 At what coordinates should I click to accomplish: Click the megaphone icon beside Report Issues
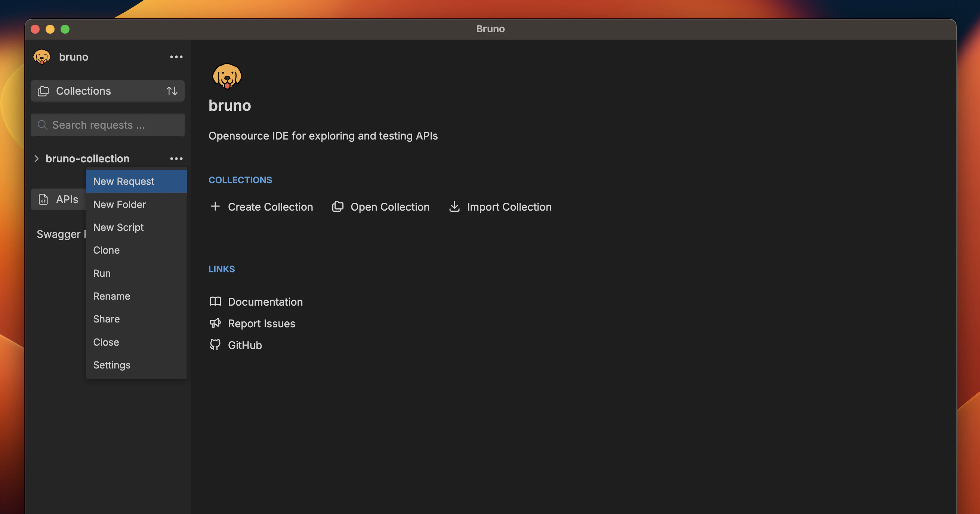(215, 323)
